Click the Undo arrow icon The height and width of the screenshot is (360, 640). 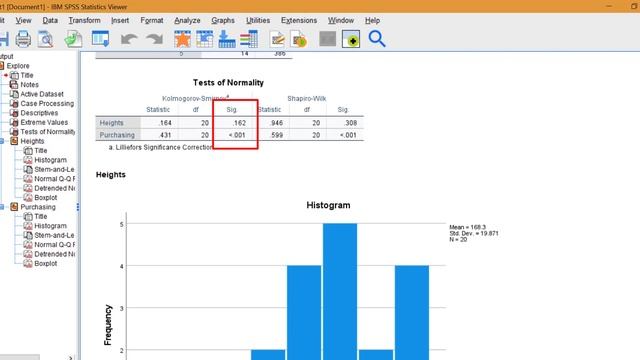[129, 39]
